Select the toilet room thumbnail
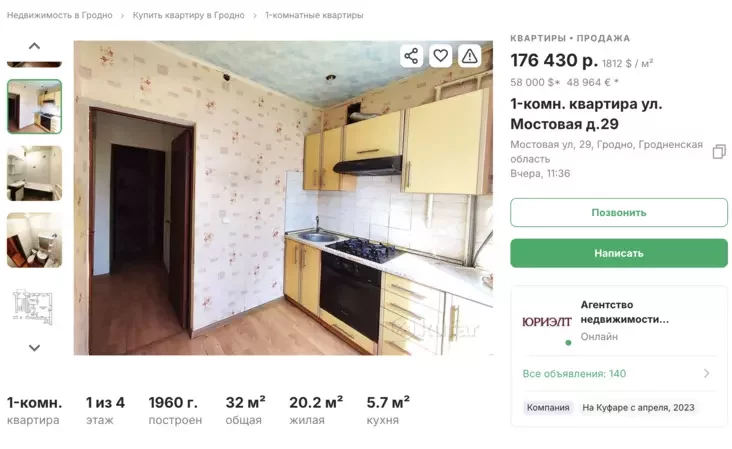732x449 pixels. pyautogui.click(x=34, y=240)
